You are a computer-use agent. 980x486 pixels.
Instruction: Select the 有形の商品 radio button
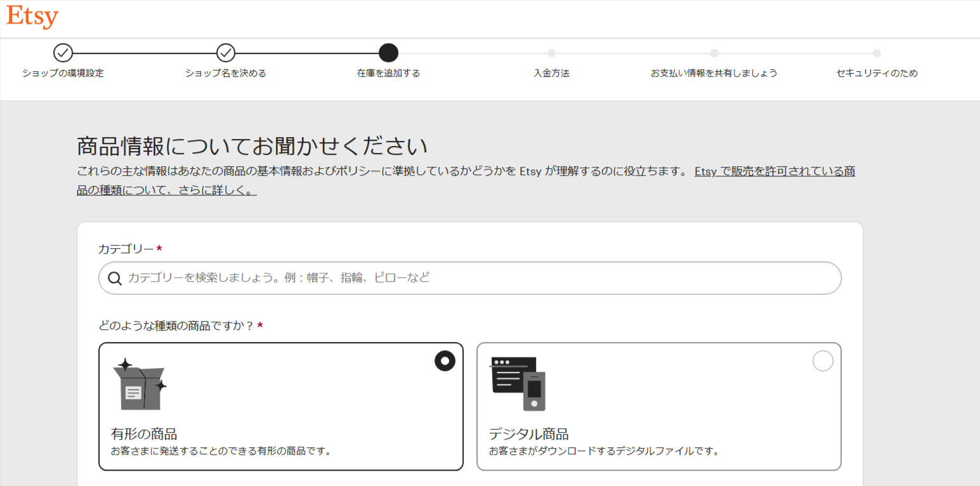point(445,361)
